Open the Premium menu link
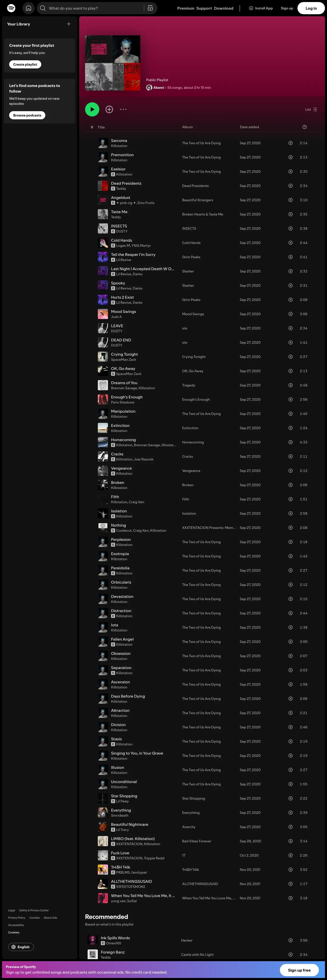This screenshot has height=980, width=327. click(186, 8)
